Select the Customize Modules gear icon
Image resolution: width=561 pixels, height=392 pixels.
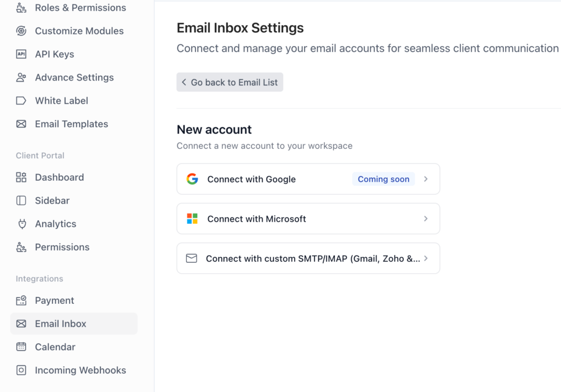coord(20,31)
